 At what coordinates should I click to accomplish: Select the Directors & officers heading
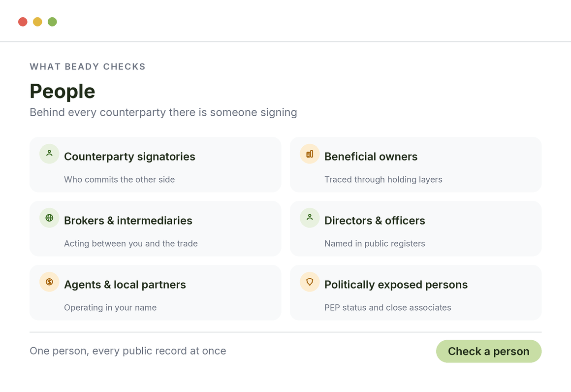coord(375,221)
